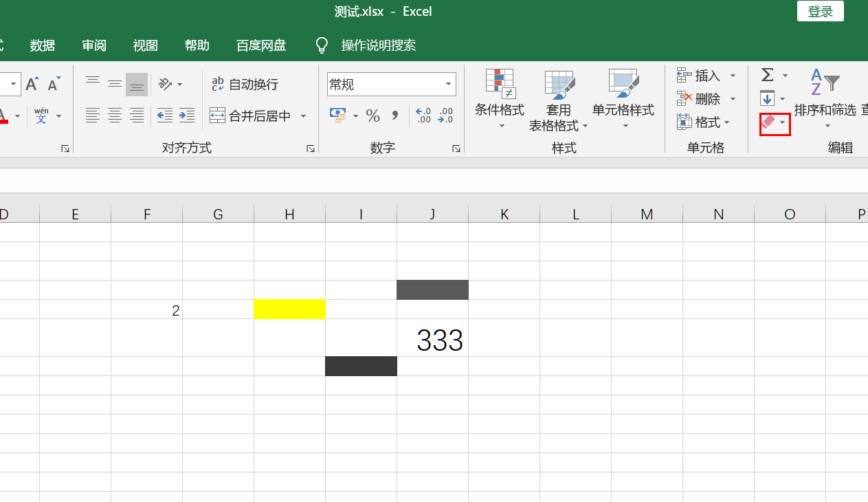Increase font size with the large A icon
This screenshot has height=502, width=868.
(32, 84)
